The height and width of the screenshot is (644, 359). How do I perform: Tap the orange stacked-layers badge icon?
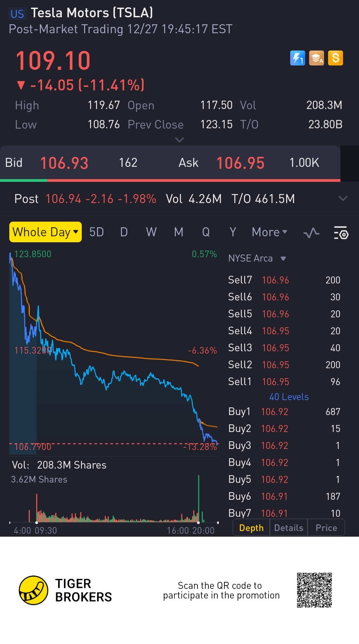(316, 58)
